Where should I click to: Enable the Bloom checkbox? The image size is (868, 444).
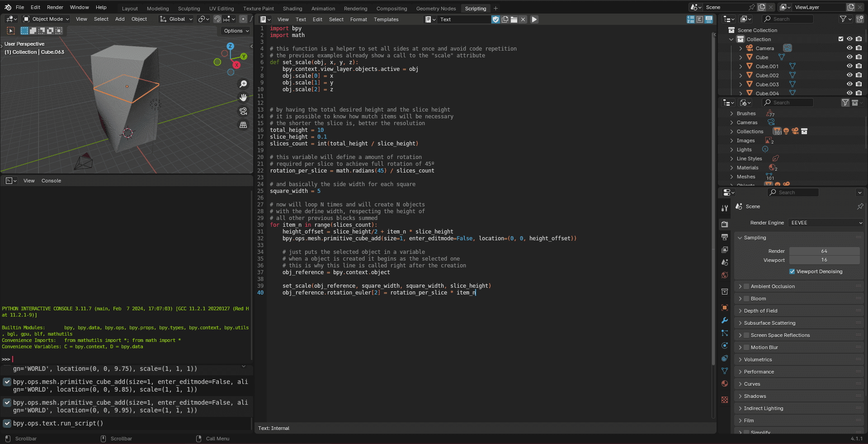(746, 299)
